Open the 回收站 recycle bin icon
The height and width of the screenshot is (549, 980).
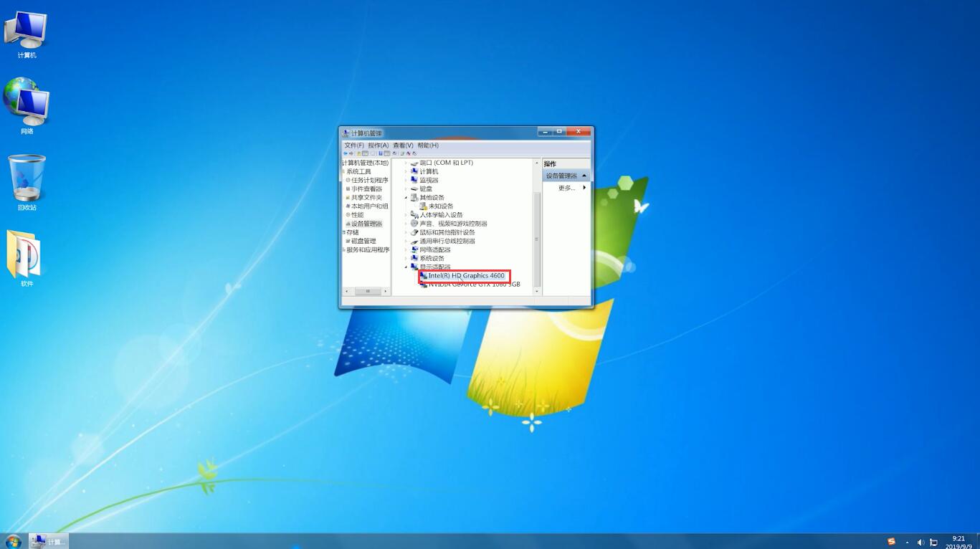[x=27, y=183]
